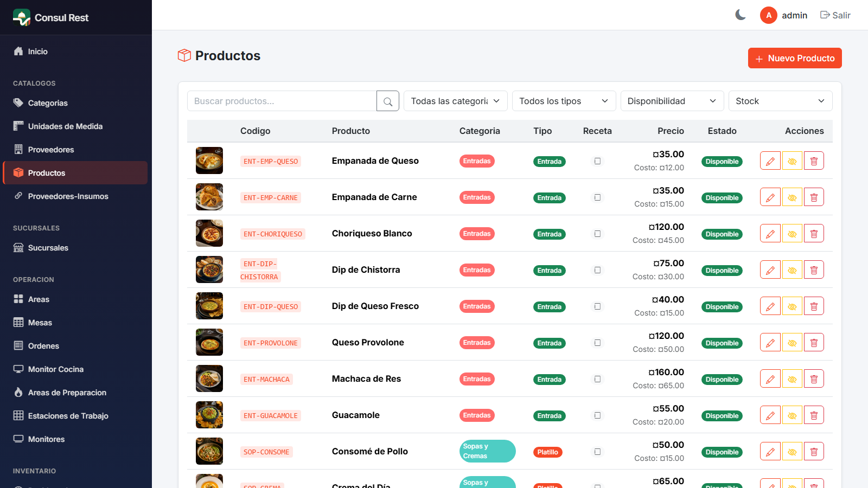Click the Sopas y Cremas badge for Consomé
The image size is (868, 488).
click(487, 451)
